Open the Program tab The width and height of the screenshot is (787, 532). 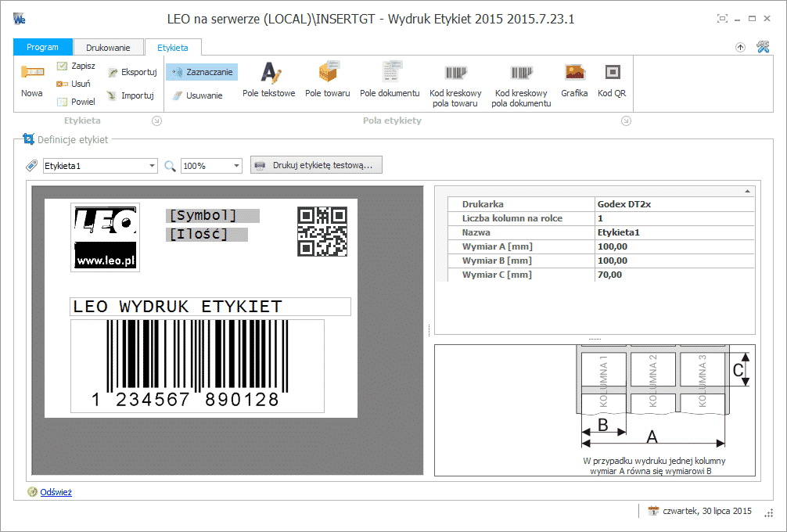coord(43,47)
